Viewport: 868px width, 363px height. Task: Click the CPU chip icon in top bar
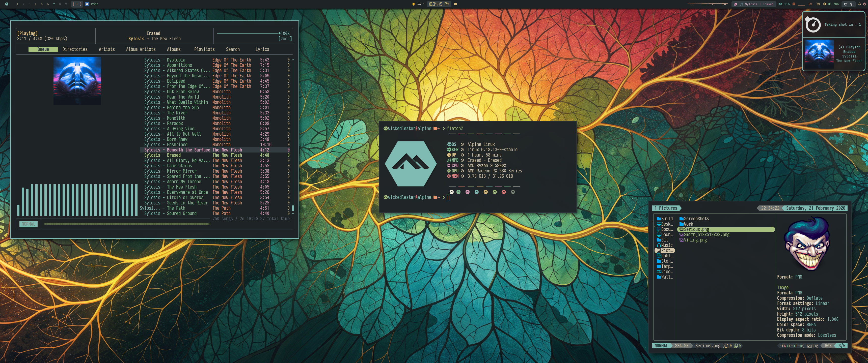click(794, 4)
